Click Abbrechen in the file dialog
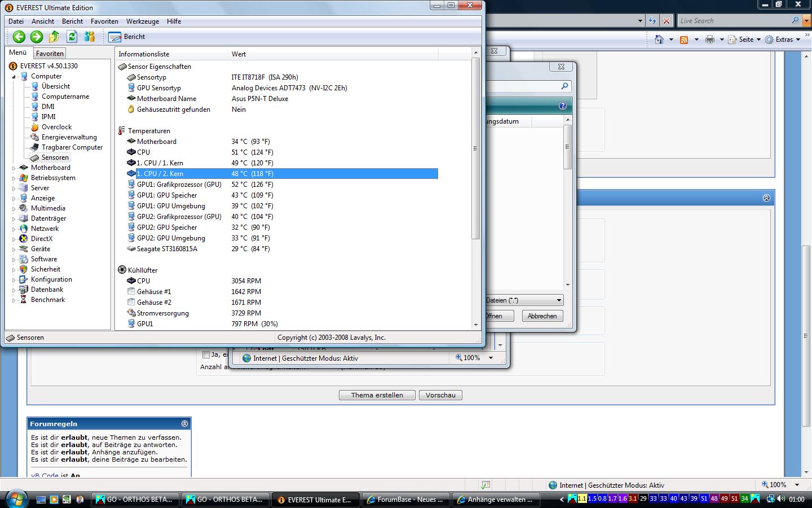Viewport: 812px width, 508px height. pos(542,316)
